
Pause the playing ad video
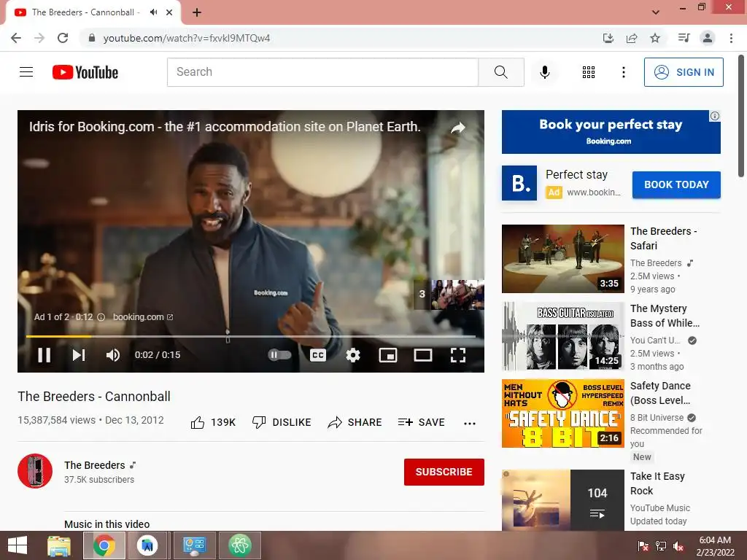(44, 355)
